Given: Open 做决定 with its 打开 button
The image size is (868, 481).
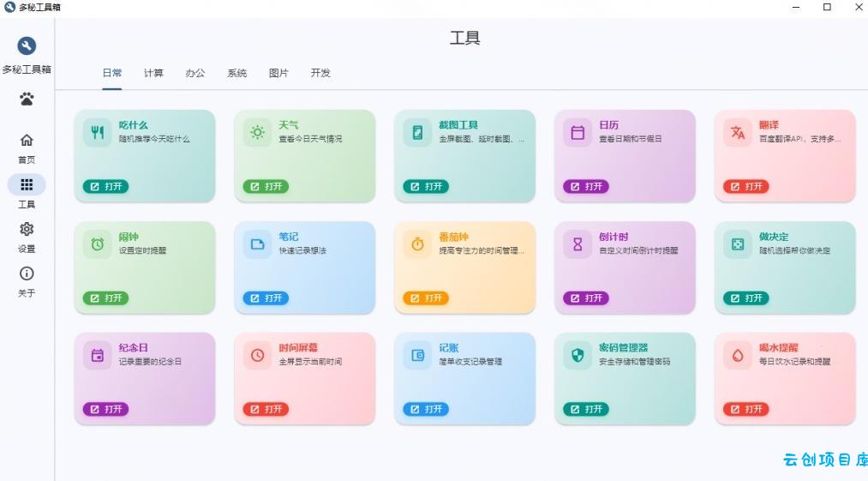Looking at the screenshot, I should click(x=745, y=298).
